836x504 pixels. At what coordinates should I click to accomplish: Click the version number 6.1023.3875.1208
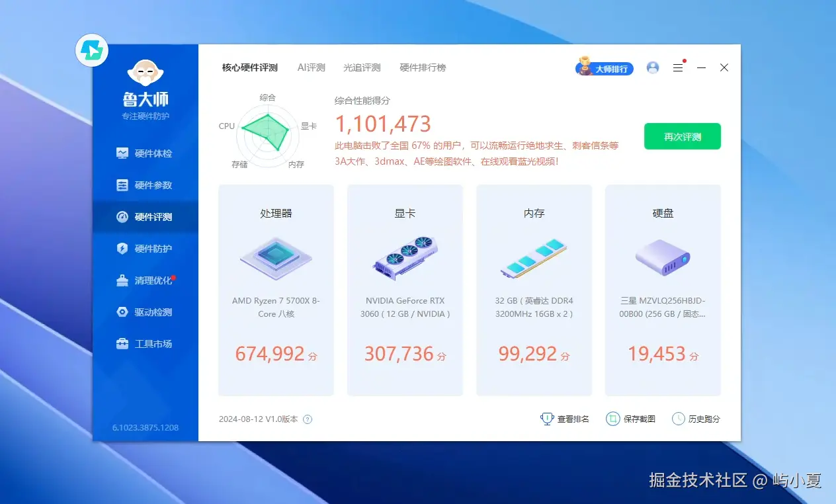click(x=146, y=428)
